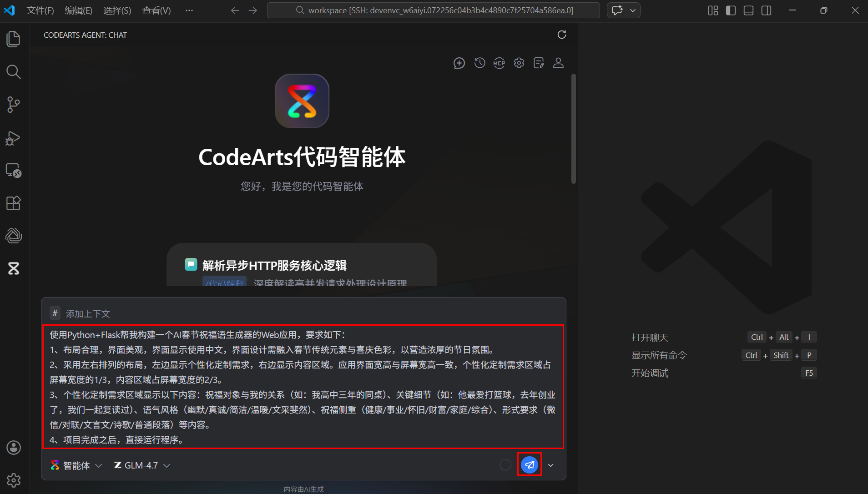Open the chat toggle icon in title bar
This screenshot has width=868, height=494.
(x=617, y=10)
